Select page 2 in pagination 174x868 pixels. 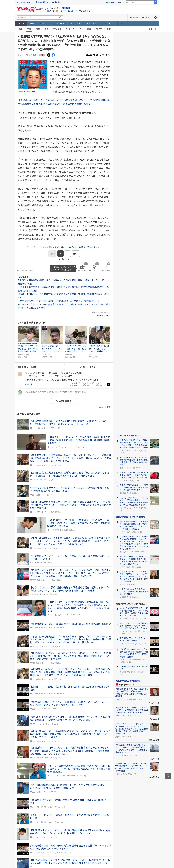68,253
